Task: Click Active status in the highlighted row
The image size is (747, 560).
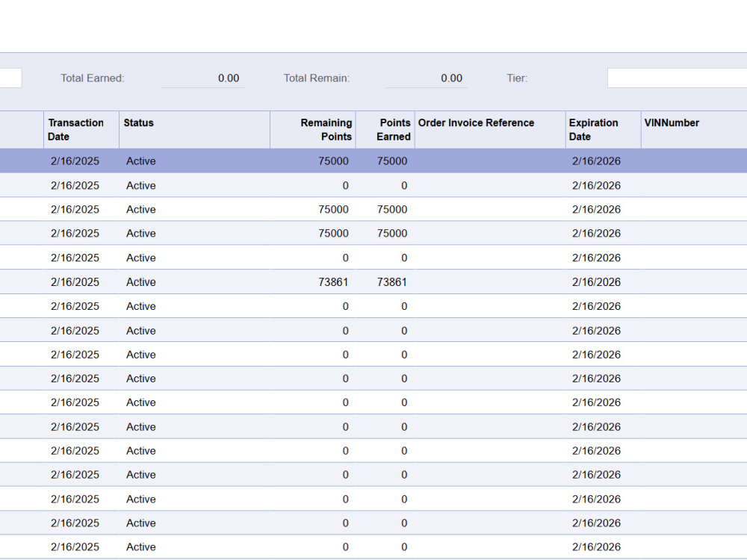Action: click(141, 161)
